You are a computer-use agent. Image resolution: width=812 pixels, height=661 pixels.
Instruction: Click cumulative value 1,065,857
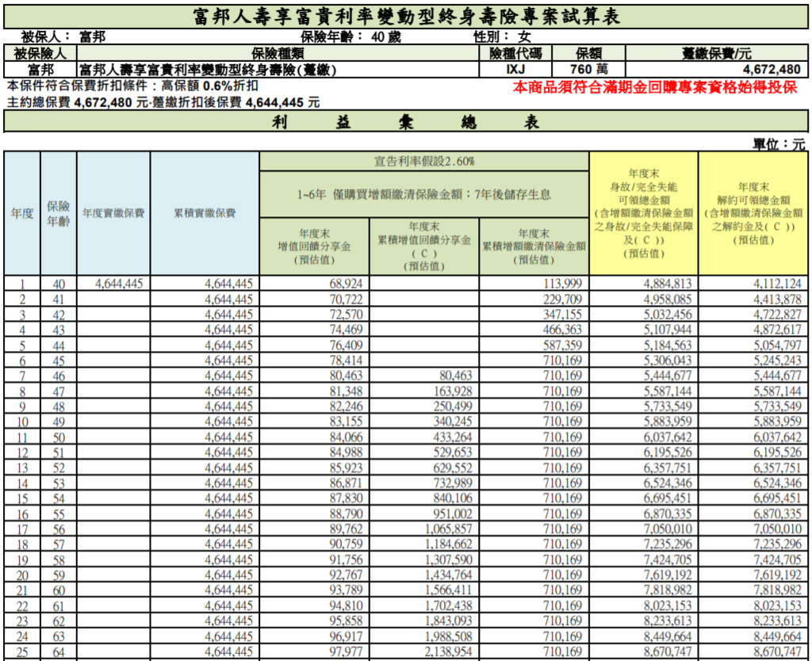(x=449, y=529)
